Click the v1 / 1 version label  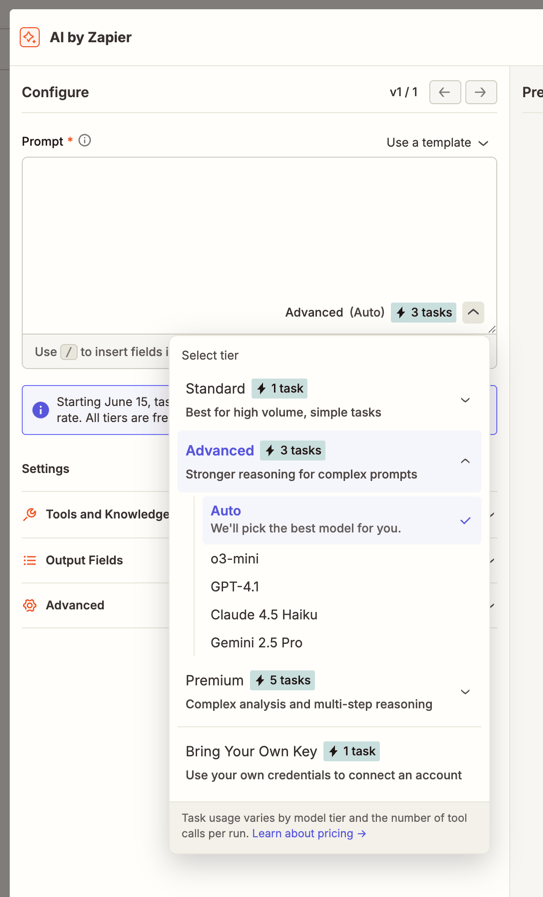coord(404,92)
